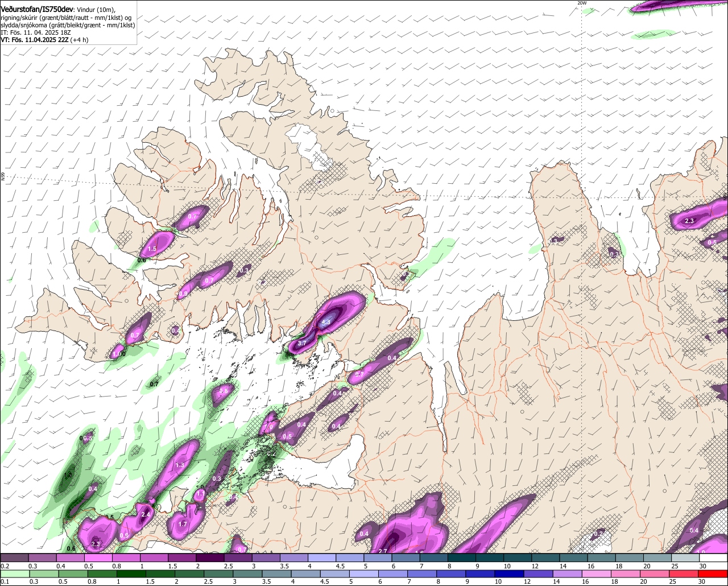The image size is (728, 586).
Task: Click palest green first swatch of the bottom legend row
Action: click(14, 574)
